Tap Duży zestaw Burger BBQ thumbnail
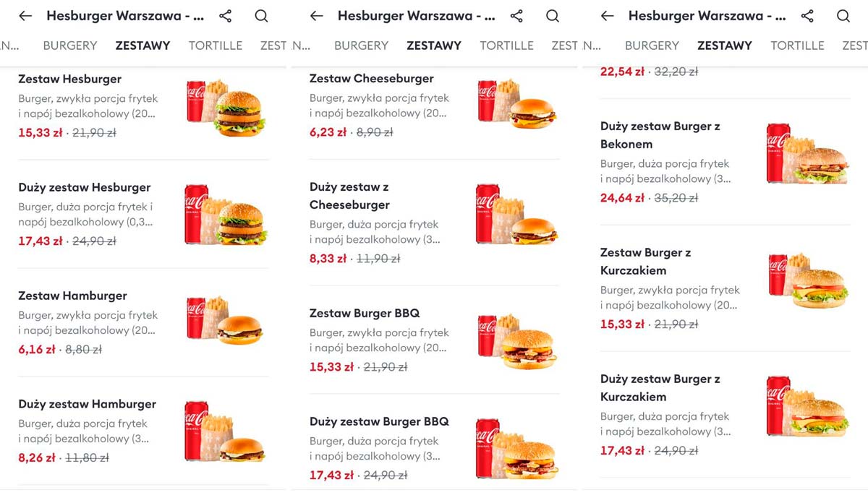Screen dimensions: 868x495 [x=516, y=449]
